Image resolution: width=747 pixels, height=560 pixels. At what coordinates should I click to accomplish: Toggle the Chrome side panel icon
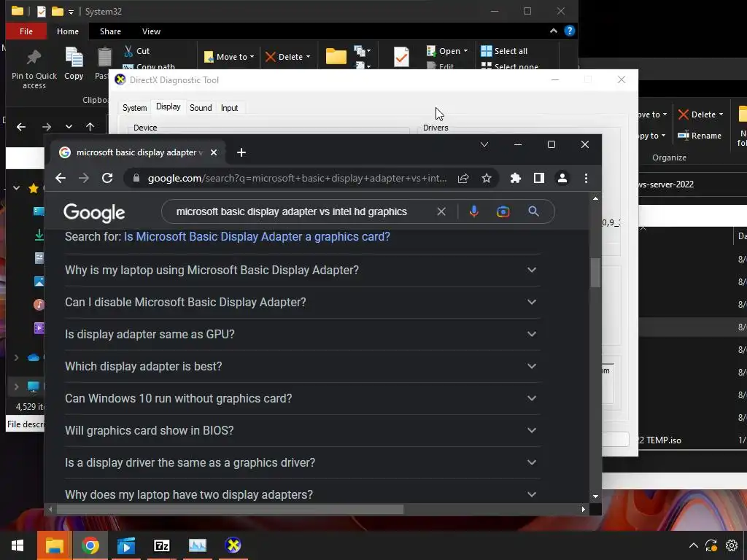539,178
